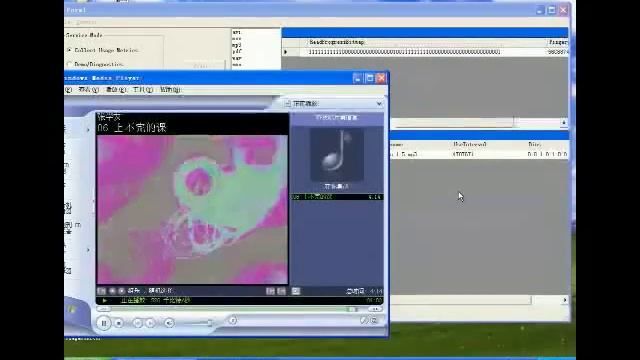This screenshot has width=640, height=360.
Task: Click right scroll arrow of Form1 upper grid
Action: pyautogui.click(x=564, y=122)
